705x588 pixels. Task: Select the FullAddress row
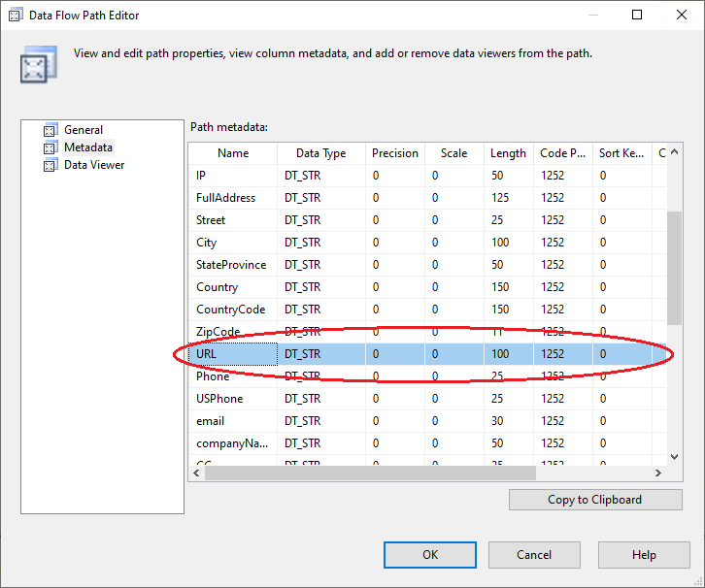click(226, 198)
